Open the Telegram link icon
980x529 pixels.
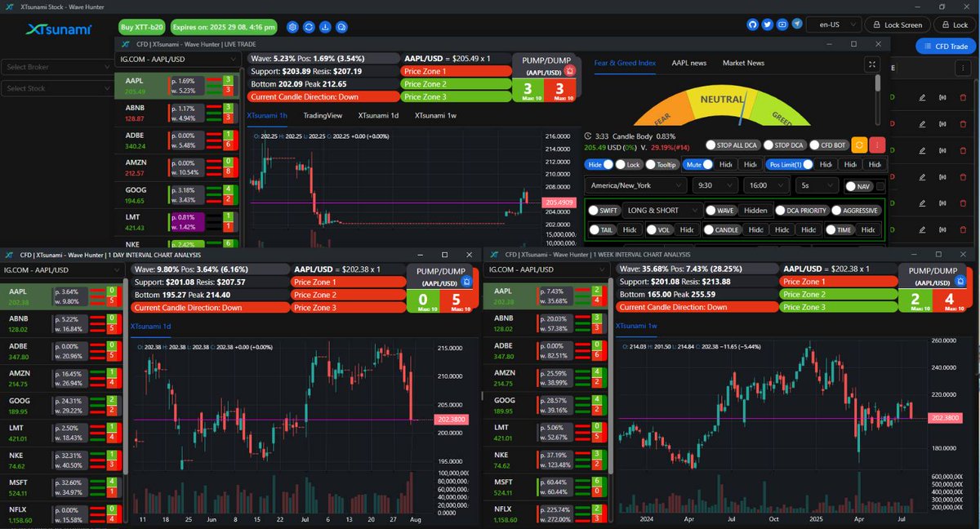798,24
